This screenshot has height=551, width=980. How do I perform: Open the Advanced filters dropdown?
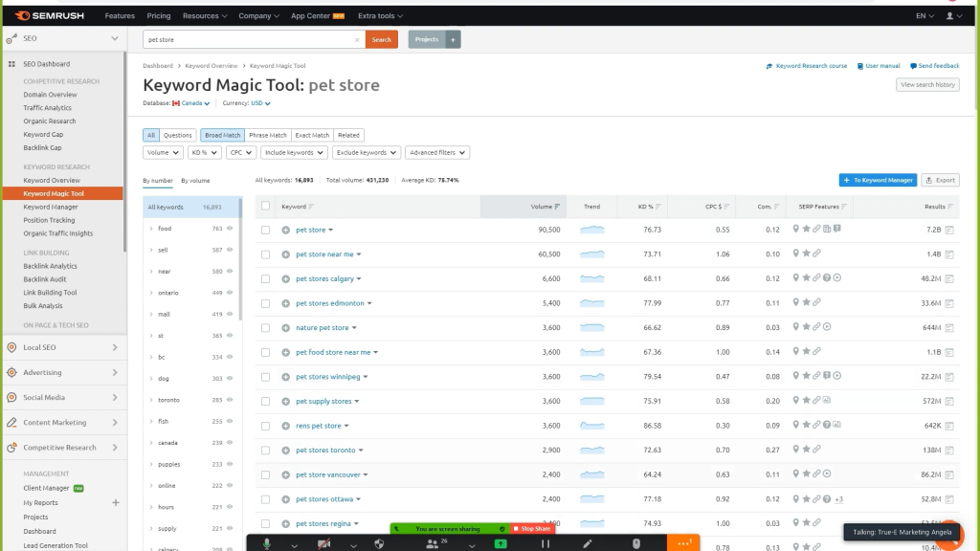(x=437, y=152)
